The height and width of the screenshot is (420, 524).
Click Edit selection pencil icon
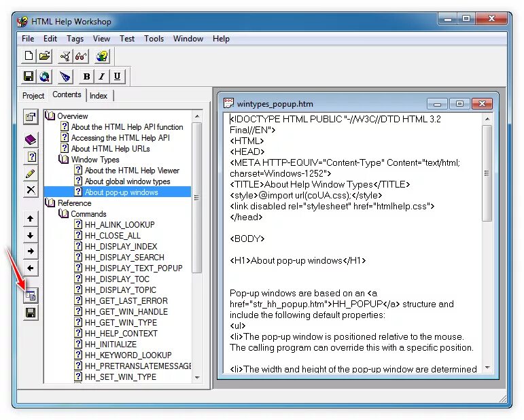[31, 173]
